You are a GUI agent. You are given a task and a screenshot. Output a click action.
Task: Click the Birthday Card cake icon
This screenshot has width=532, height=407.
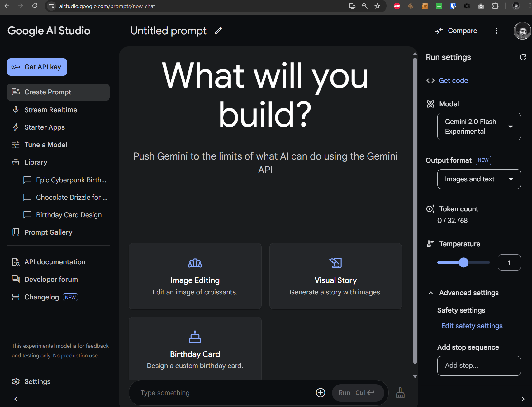[195, 337]
